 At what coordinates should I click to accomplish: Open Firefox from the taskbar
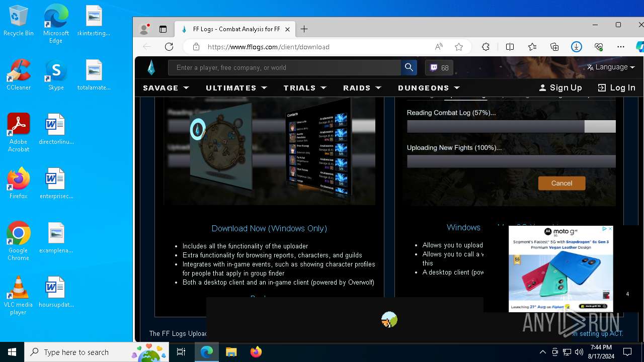[x=256, y=352]
